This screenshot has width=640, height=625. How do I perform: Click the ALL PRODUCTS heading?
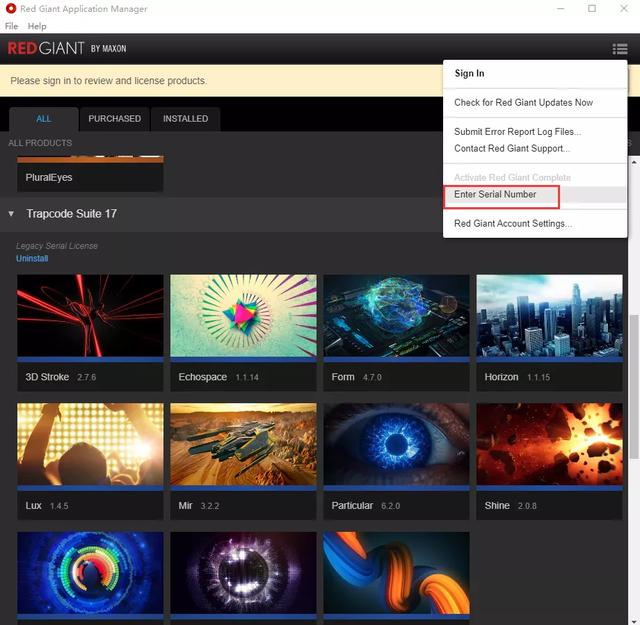click(x=40, y=143)
